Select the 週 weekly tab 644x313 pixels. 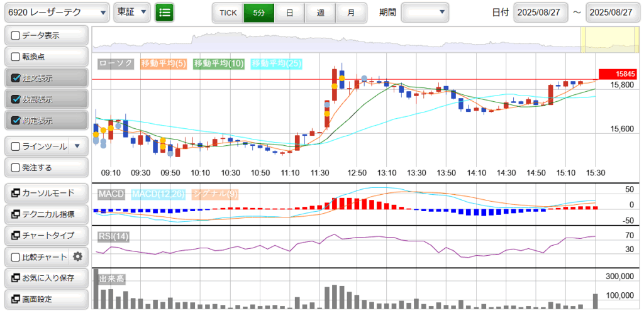click(x=320, y=13)
